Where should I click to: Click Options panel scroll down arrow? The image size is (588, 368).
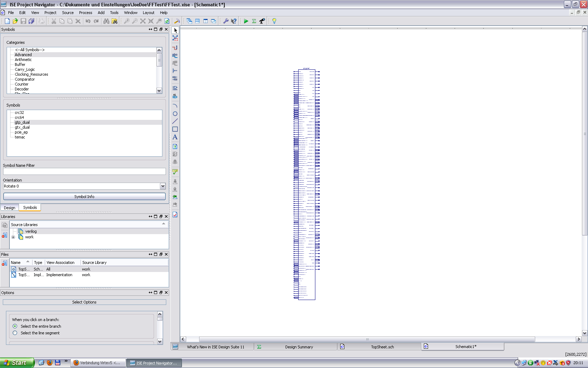(160, 341)
